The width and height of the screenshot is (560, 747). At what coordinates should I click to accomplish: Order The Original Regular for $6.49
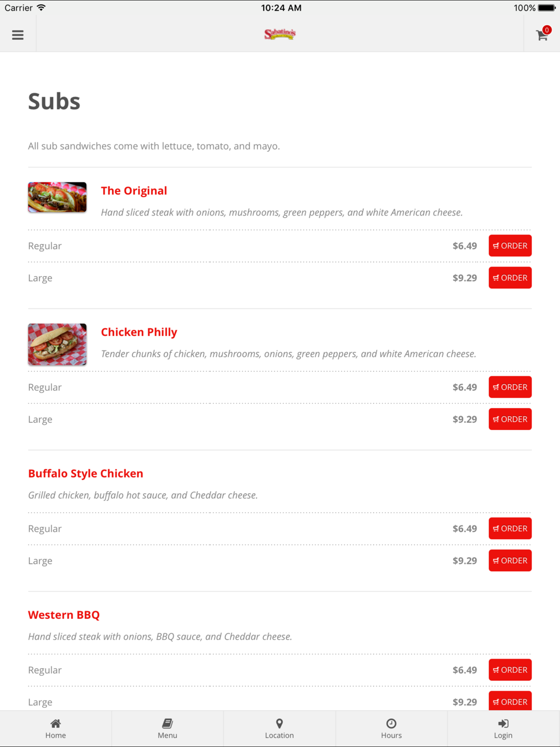point(510,246)
